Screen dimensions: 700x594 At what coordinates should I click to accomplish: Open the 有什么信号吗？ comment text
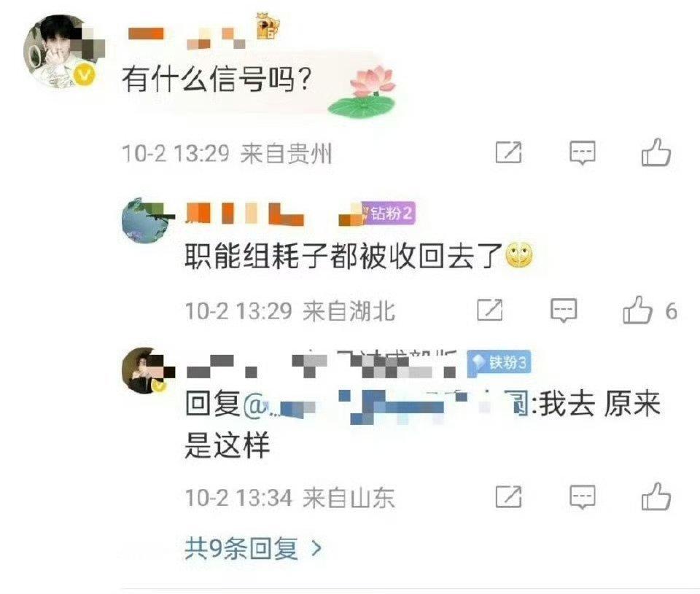[x=217, y=79]
